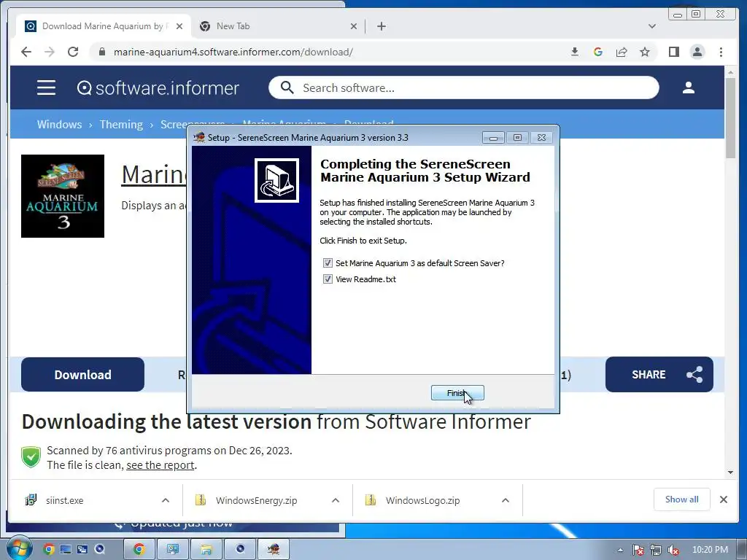Screen dimensions: 747x560
Task: Click Finish in the setup wizard
Action: (x=457, y=393)
